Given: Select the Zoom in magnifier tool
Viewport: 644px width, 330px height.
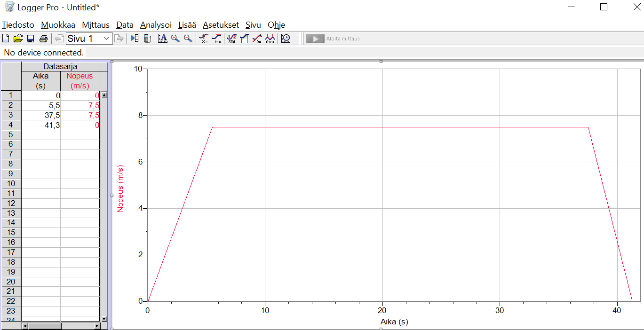Looking at the screenshot, I should [175, 39].
